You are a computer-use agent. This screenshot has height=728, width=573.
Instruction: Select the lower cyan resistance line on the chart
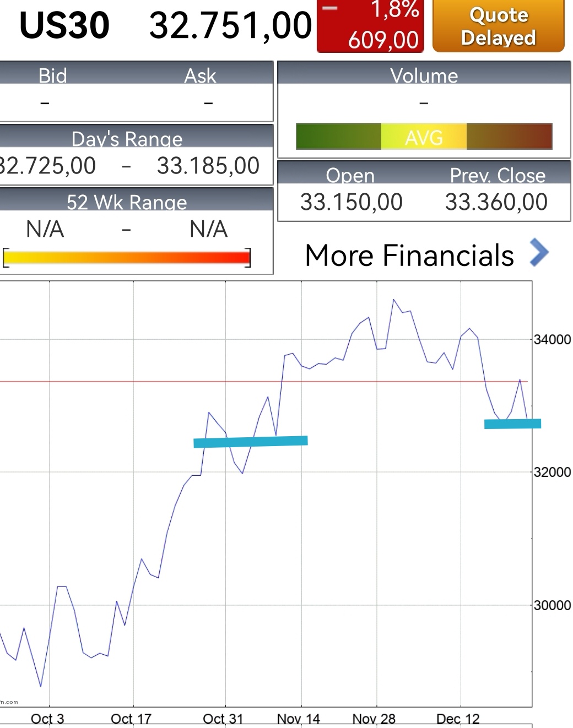pos(251,441)
